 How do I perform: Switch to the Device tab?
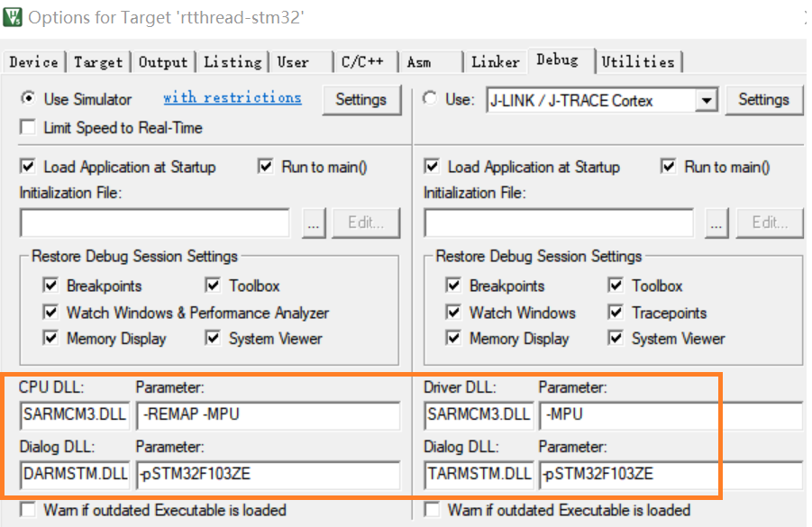[x=33, y=62]
